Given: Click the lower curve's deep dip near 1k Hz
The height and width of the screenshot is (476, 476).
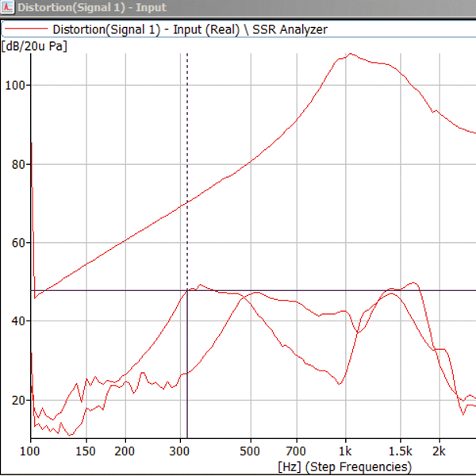Looking at the screenshot, I should [340, 384].
